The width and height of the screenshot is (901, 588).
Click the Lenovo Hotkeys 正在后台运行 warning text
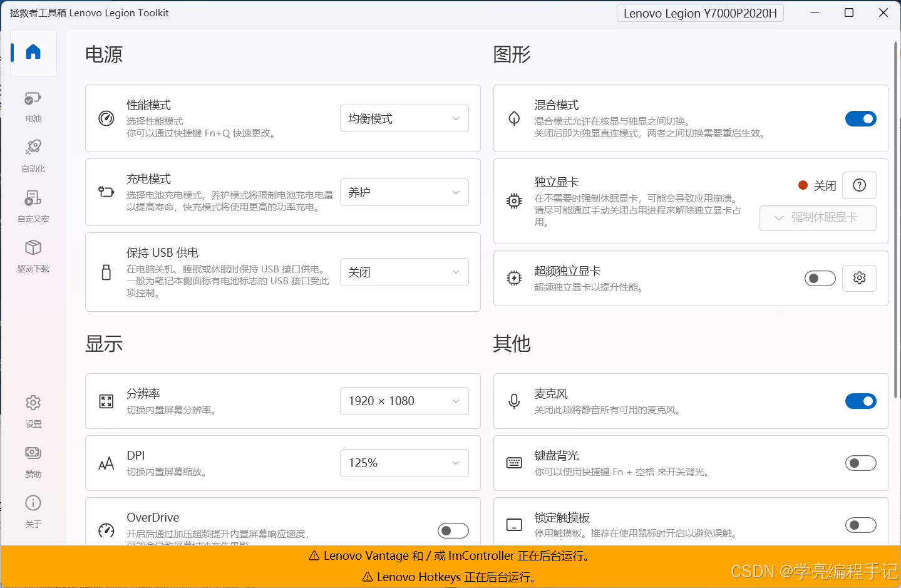(x=458, y=577)
